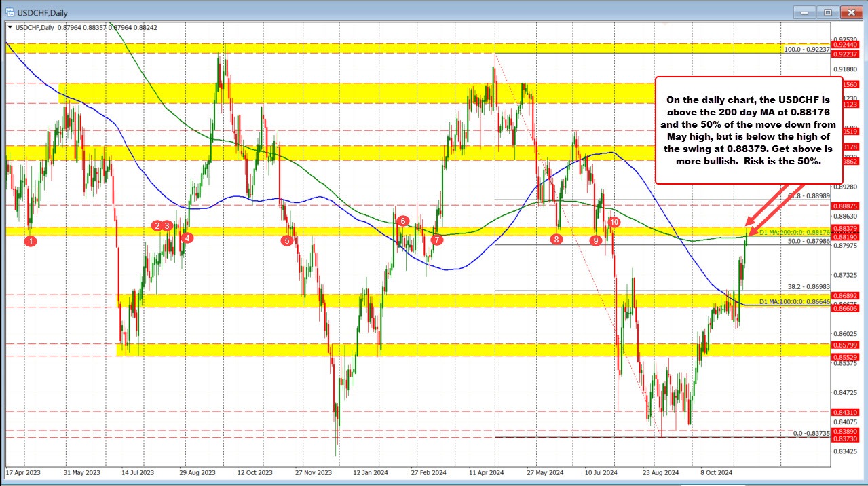This screenshot has width=868, height=486.
Task: Select the 50.0 - 0.87986 Fibonacci label
Action: pyautogui.click(x=808, y=241)
